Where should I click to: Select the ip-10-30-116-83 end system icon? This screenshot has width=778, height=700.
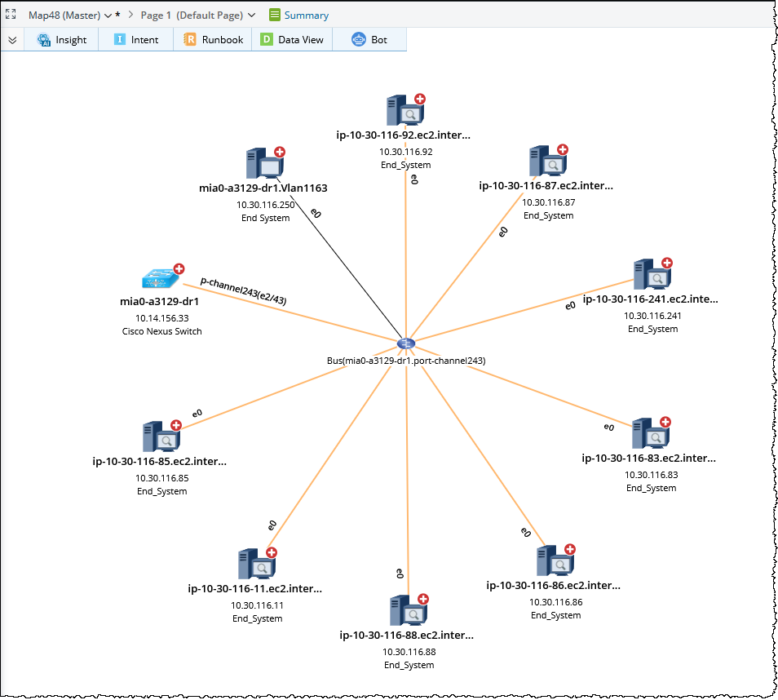click(x=651, y=434)
